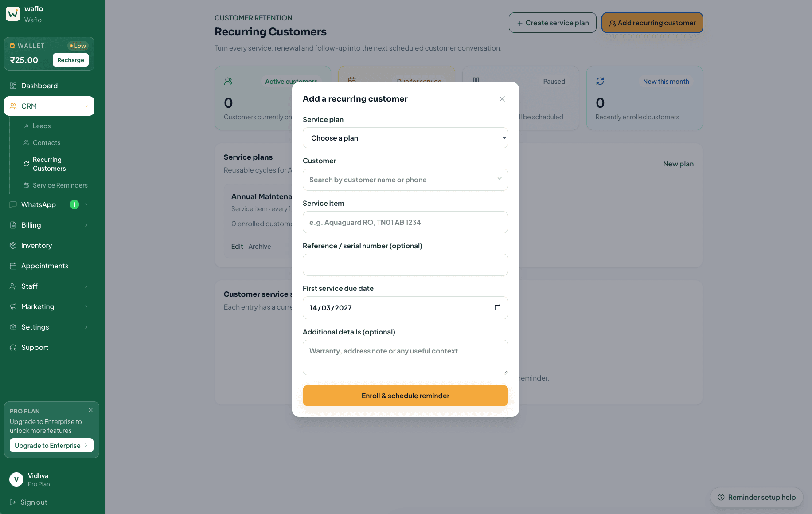Expand the Billing submenu chevron

86,225
